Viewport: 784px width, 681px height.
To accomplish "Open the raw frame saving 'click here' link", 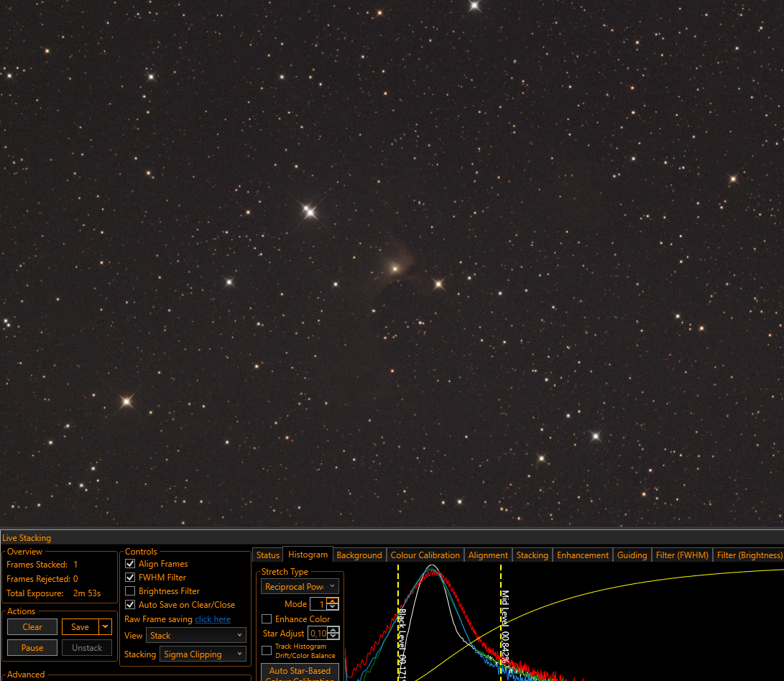I will click(213, 619).
